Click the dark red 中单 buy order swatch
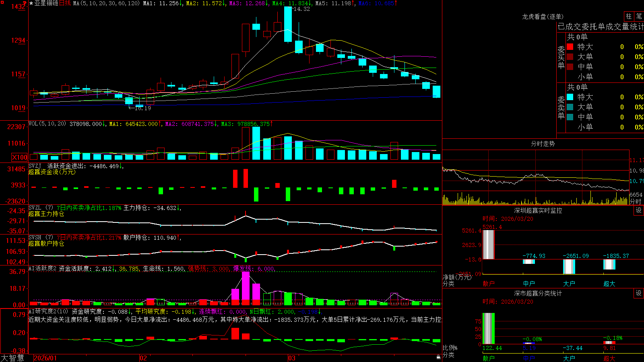 [x=570, y=67]
